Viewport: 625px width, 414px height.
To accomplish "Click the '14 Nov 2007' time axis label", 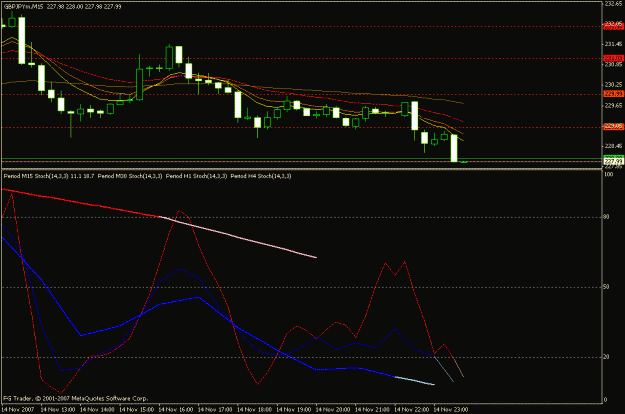I will click(18, 409).
